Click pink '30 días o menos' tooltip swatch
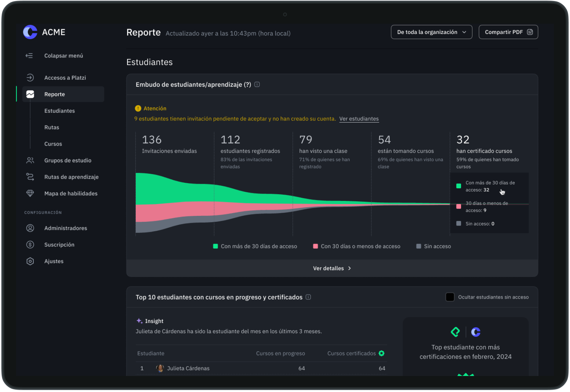 [x=459, y=206]
